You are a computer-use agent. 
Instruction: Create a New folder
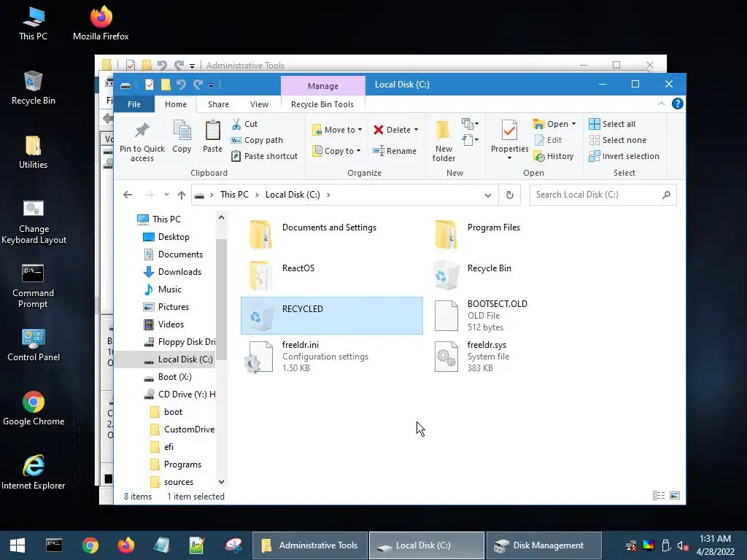click(x=444, y=141)
